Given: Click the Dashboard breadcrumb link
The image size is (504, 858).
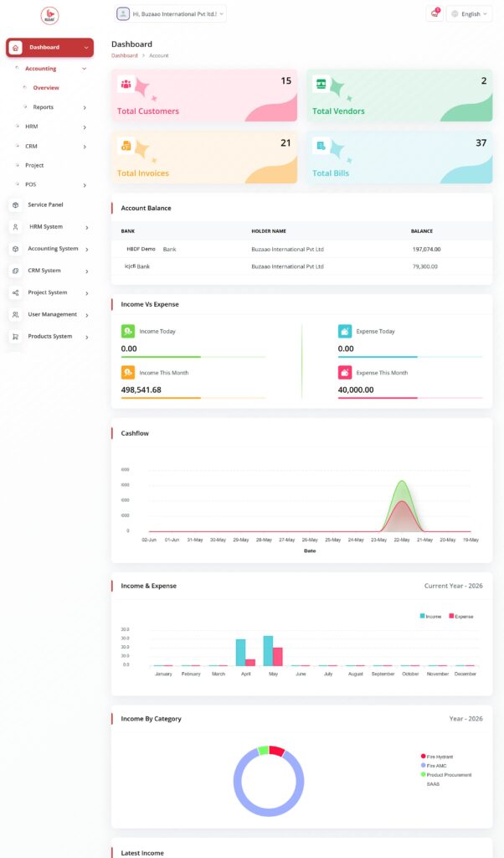Looking at the screenshot, I should 125,55.
